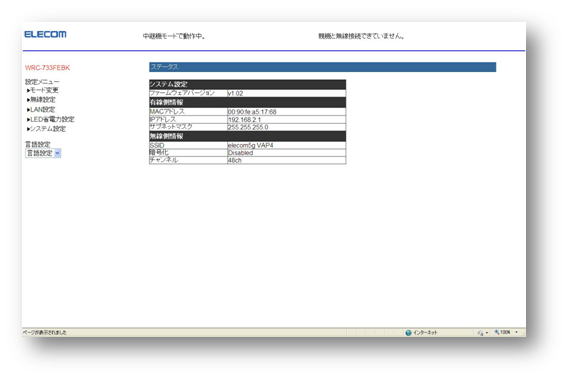568x379 pixels.
Task: Open the LAN設定 menu
Action: point(41,109)
